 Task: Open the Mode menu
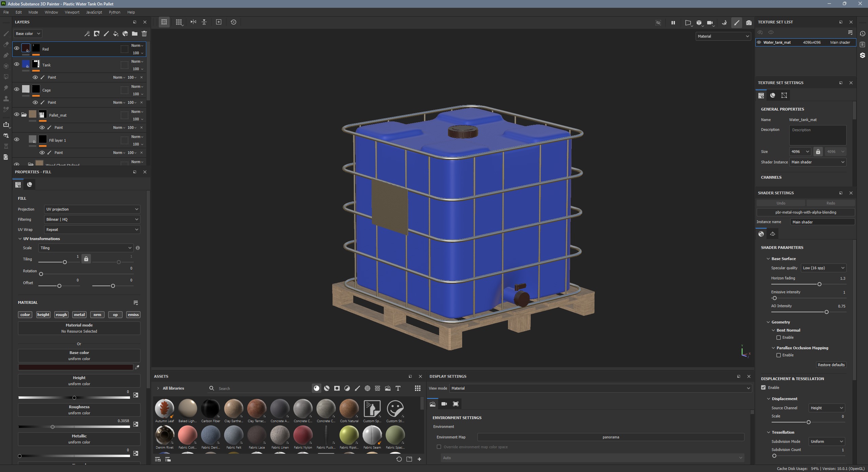click(33, 12)
